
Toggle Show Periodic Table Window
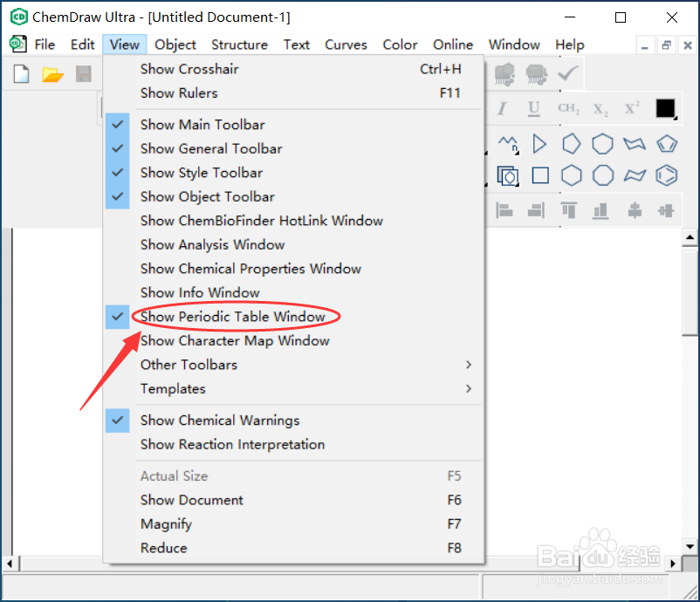[x=294, y=317]
